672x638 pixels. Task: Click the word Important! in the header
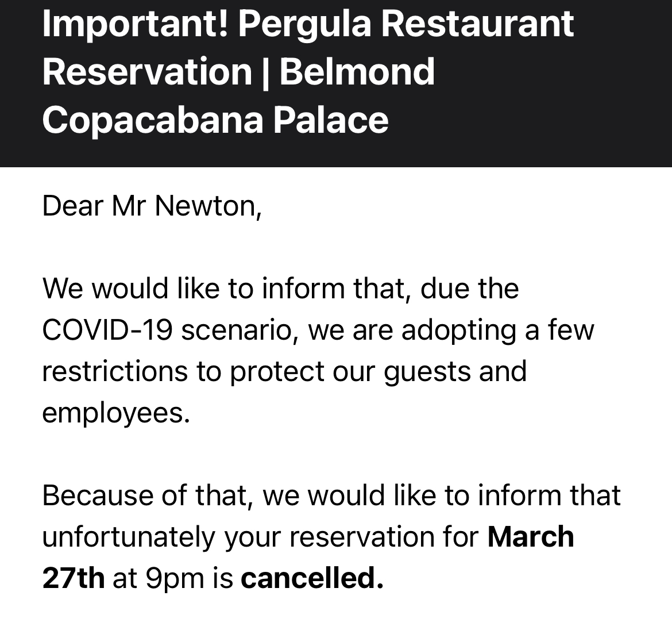click(x=136, y=25)
